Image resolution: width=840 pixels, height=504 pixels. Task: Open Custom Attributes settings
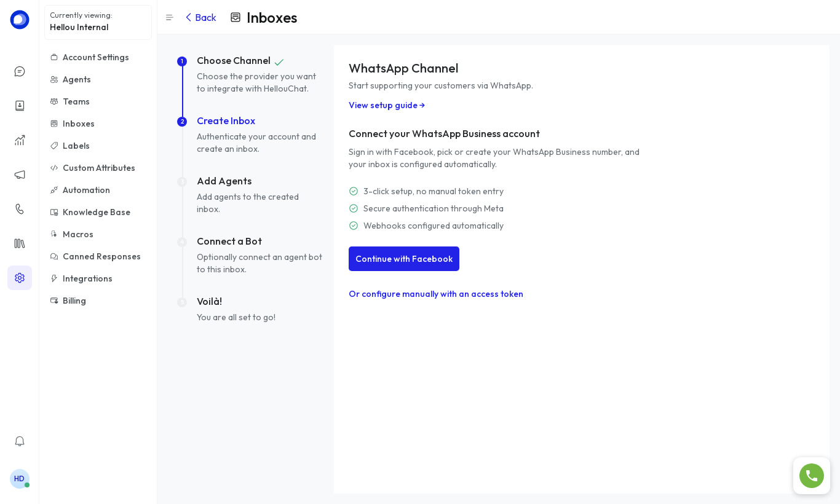[x=98, y=168]
